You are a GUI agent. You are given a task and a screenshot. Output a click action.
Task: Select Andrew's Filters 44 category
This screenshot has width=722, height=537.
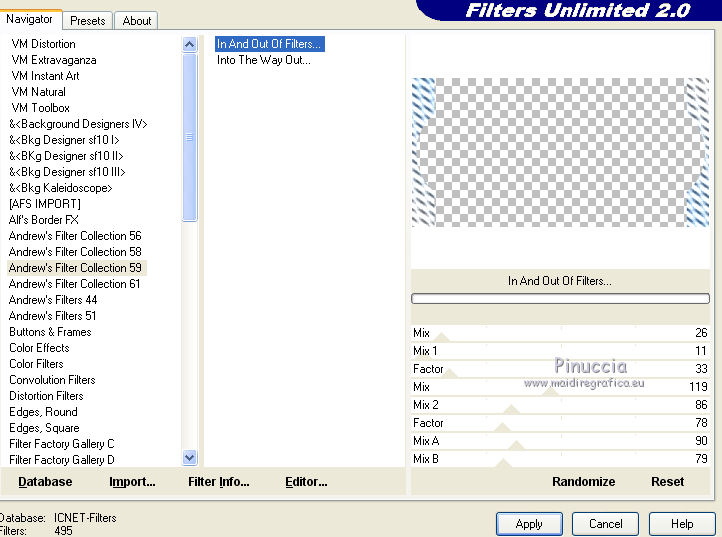53,300
